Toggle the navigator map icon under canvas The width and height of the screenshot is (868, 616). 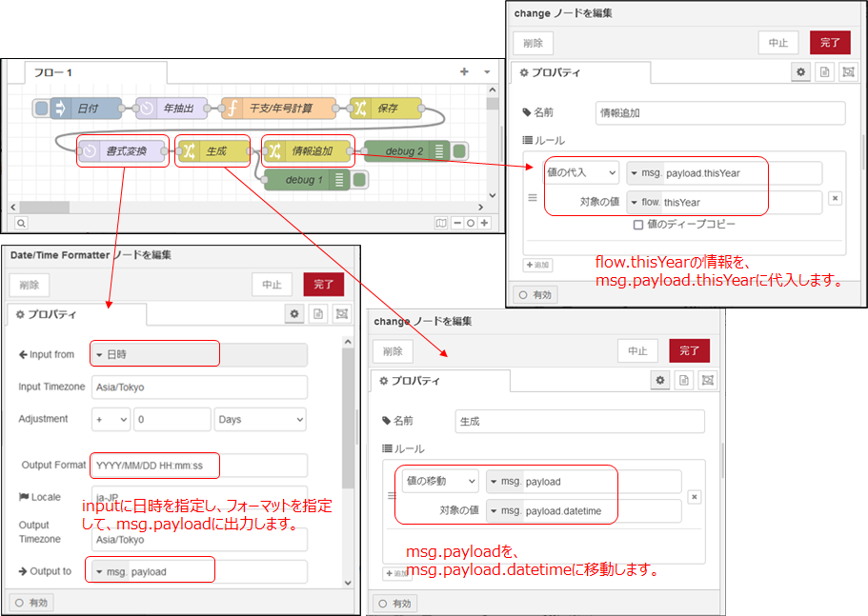pos(440,223)
